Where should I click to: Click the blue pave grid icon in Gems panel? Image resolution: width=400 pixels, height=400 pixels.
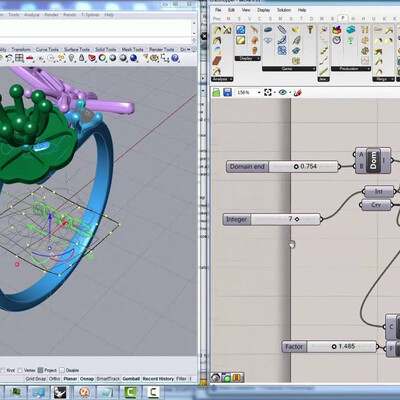[x=282, y=51]
